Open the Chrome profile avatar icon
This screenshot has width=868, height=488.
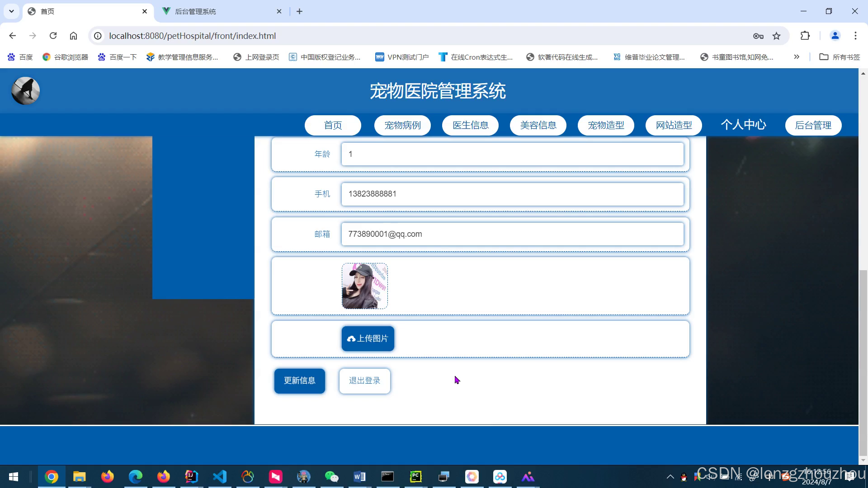click(x=835, y=36)
